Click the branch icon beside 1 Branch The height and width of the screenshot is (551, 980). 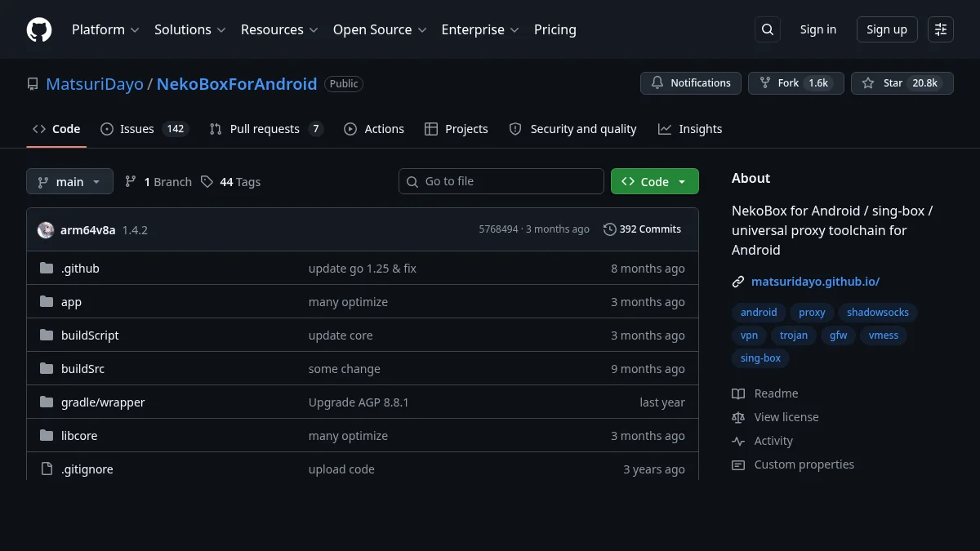point(131,182)
